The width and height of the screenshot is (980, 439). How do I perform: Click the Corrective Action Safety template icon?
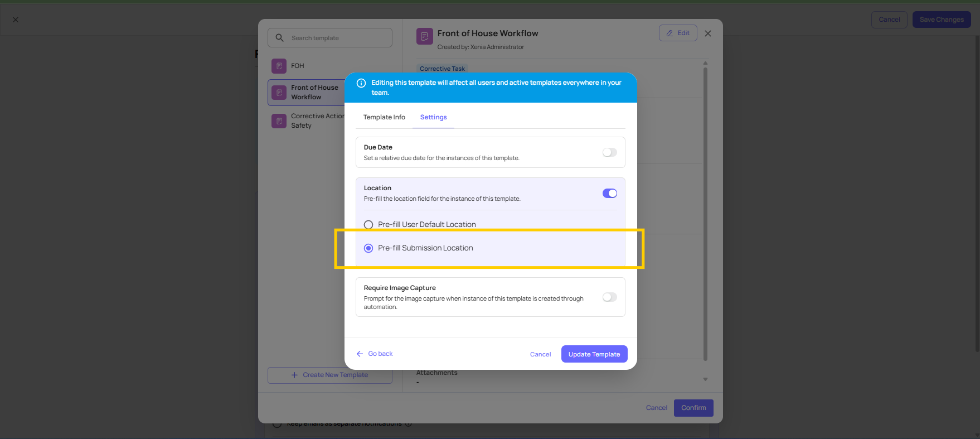[x=279, y=121]
